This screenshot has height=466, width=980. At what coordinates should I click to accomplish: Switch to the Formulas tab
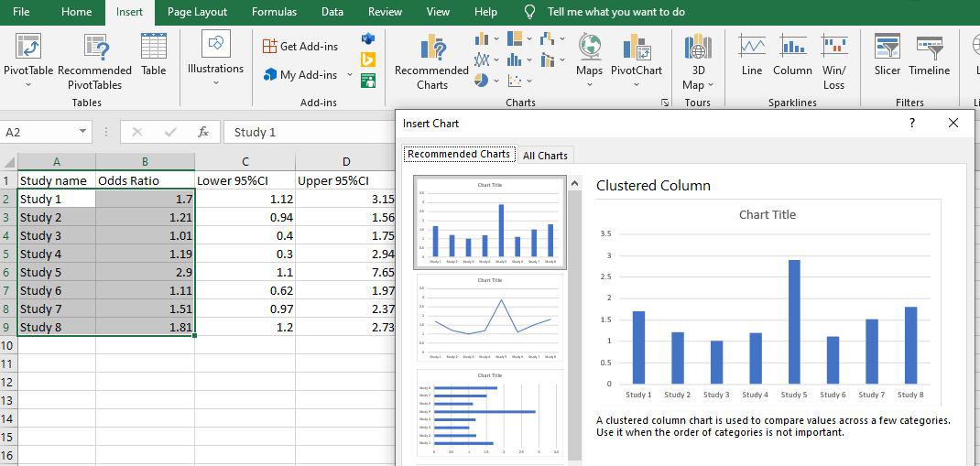[275, 12]
